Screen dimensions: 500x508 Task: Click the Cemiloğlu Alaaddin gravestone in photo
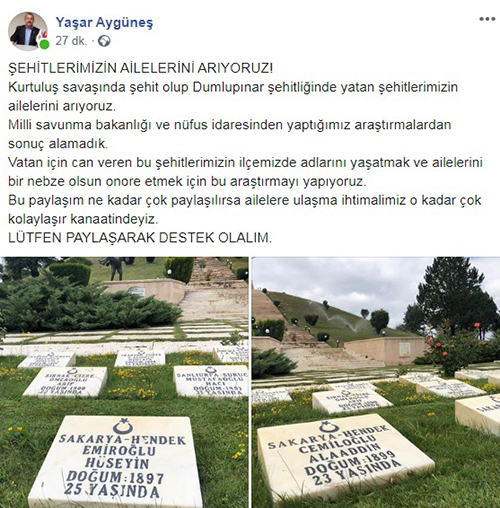click(345, 456)
